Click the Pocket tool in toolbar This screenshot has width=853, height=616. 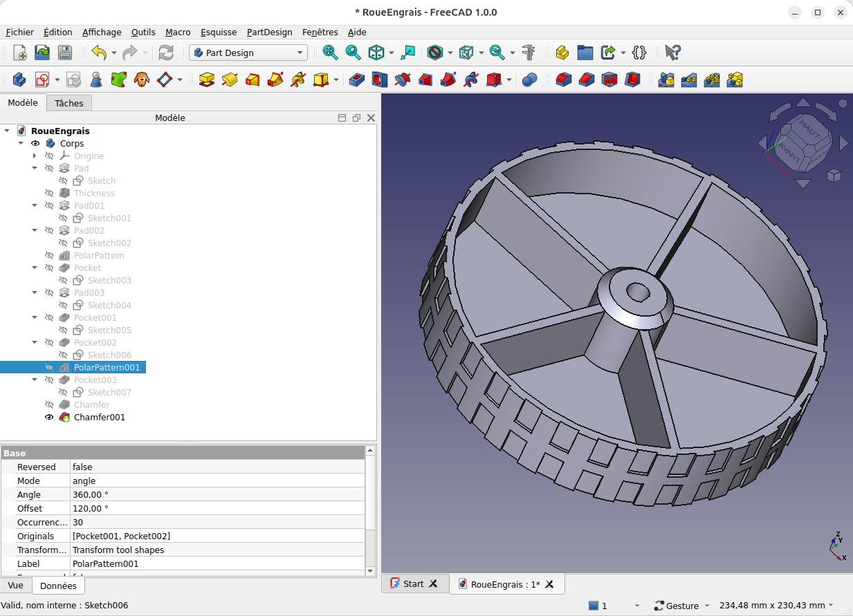(357, 80)
